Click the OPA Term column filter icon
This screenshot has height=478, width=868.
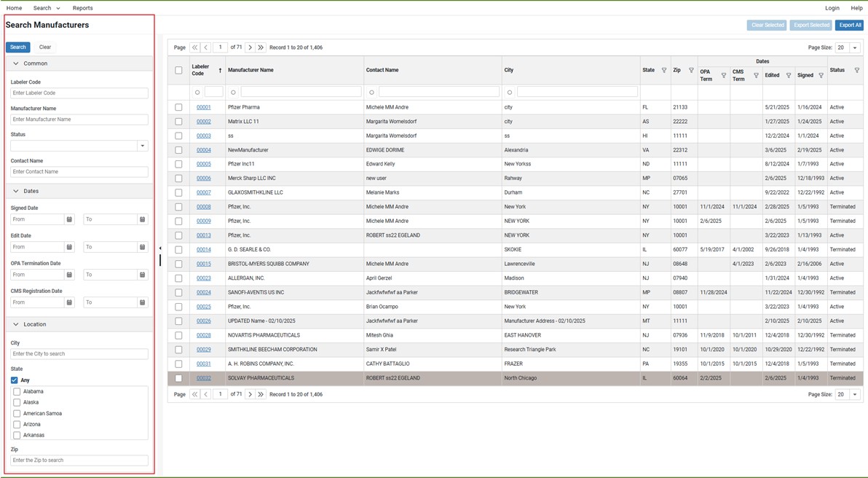point(723,76)
